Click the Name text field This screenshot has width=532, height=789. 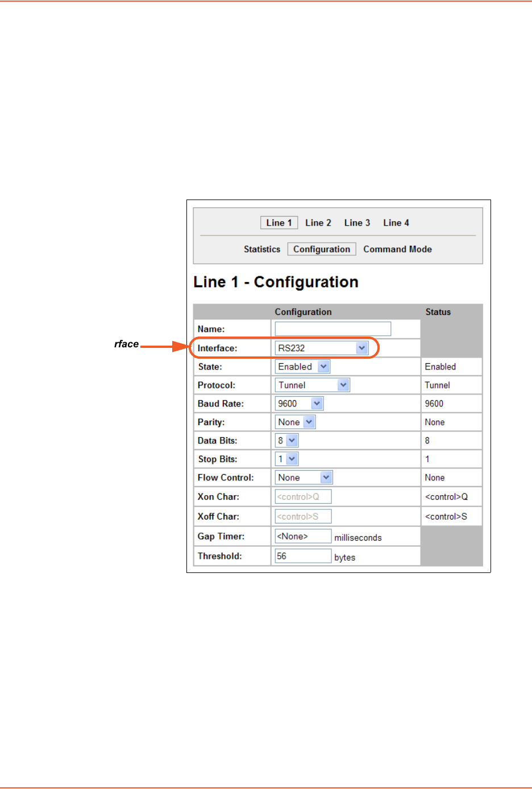(332, 329)
